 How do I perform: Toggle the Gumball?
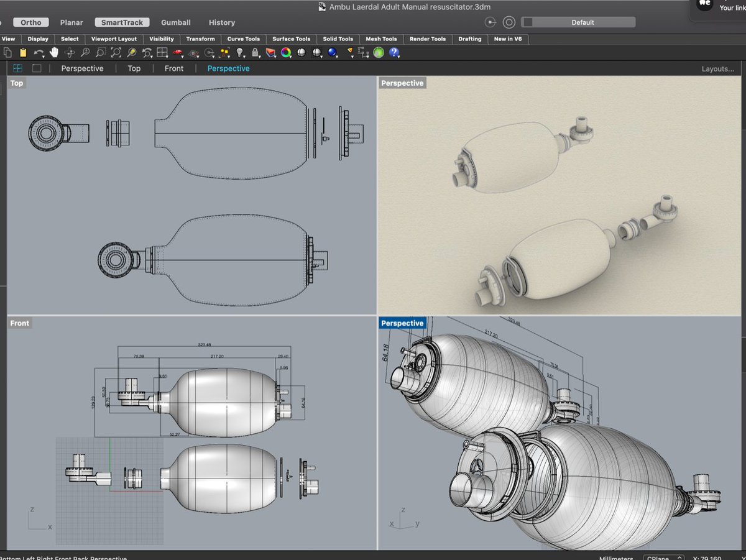click(176, 22)
